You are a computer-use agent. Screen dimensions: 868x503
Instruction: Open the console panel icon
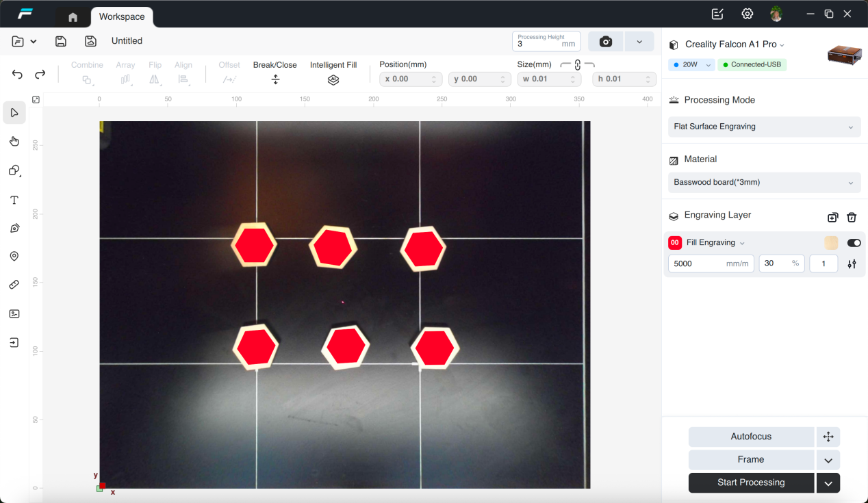(14, 314)
